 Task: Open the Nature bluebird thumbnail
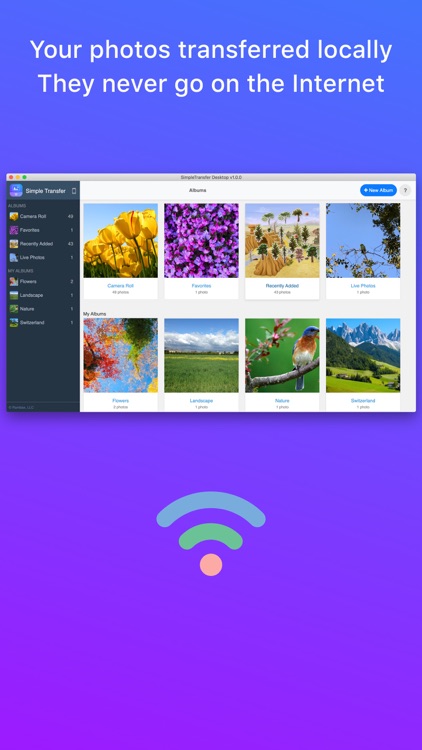point(282,355)
